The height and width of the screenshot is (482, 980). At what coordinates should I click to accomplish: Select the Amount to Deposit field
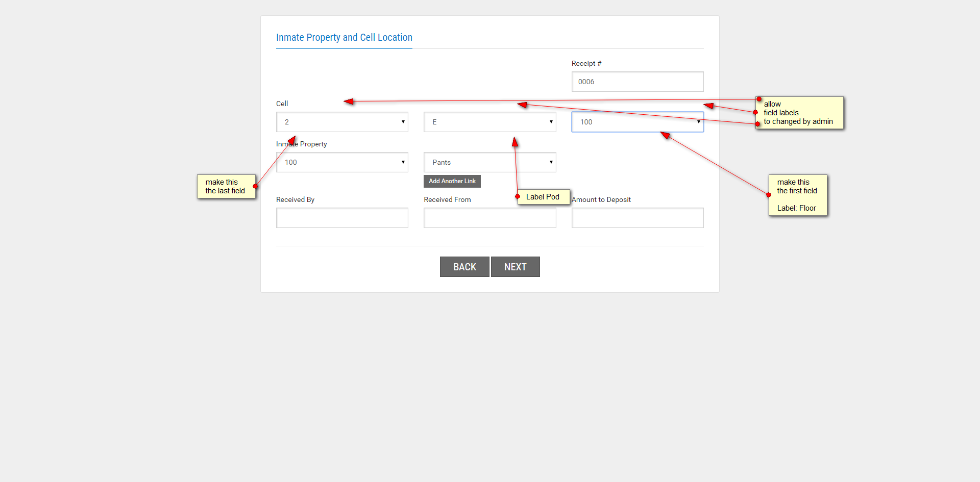point(637,218)
